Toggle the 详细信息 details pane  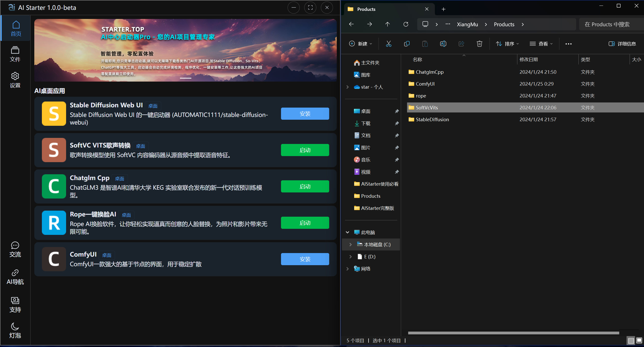pyautogui.click(x=622, y=44)
